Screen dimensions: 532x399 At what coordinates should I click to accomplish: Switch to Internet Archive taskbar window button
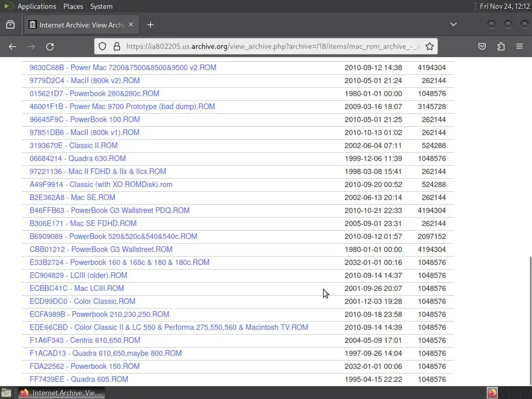(x=61, y=393)
